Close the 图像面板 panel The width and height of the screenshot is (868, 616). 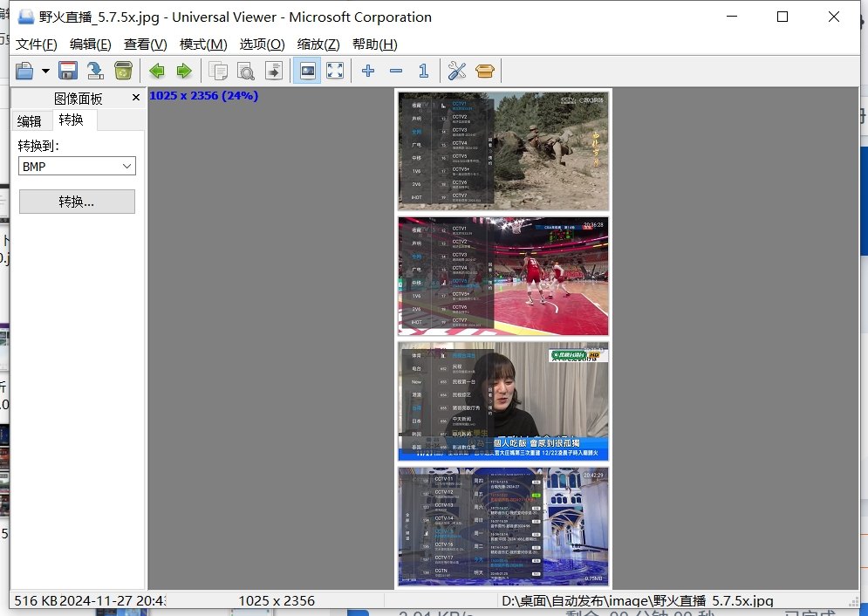coord(135,98)
